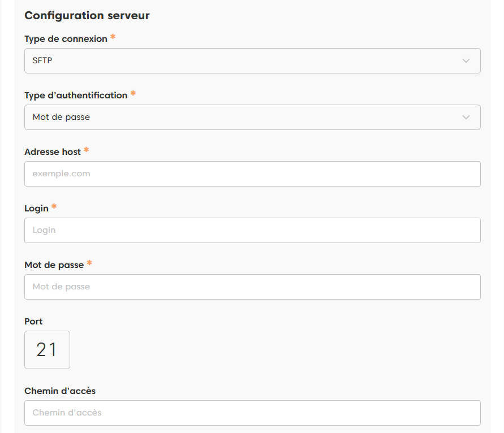Image resolution: width=504 pixels, height=433 pixels.
Task: Click the Chemin d'accès label text
Action: click(60, 391)
